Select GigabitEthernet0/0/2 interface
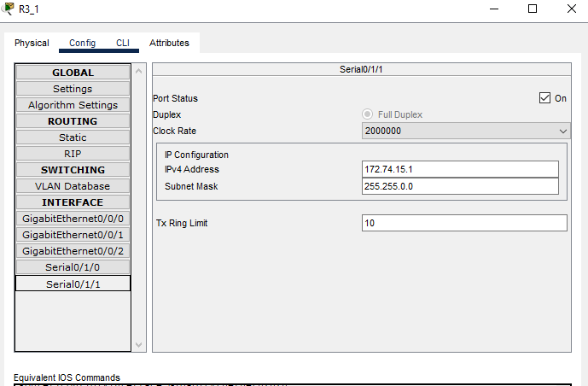This screenshot has height=386, width=588. click(73, 251)
